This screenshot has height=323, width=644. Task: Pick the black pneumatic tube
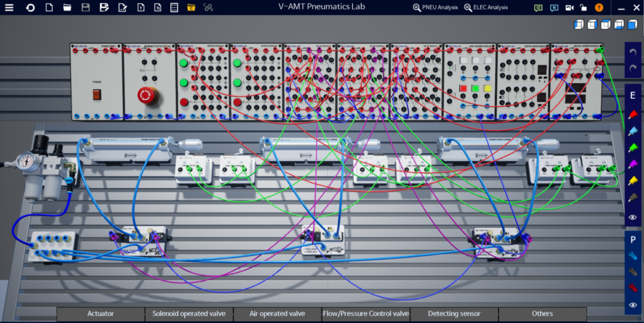(x=633, y=271)
